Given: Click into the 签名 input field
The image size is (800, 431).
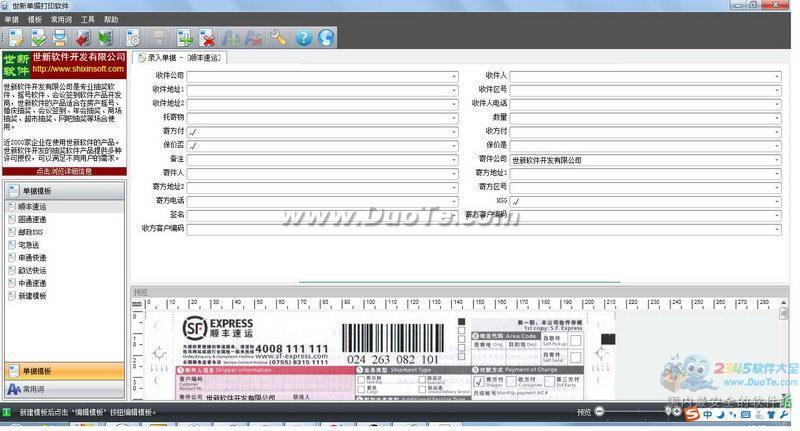Looking at the screenshot, I should pyautogui.click(x=322, y=216).
